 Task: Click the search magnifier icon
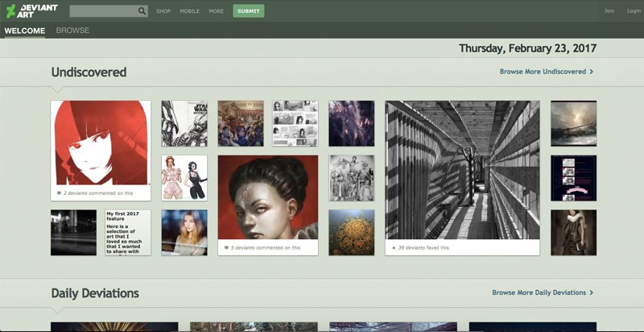(x=142, y=11)
